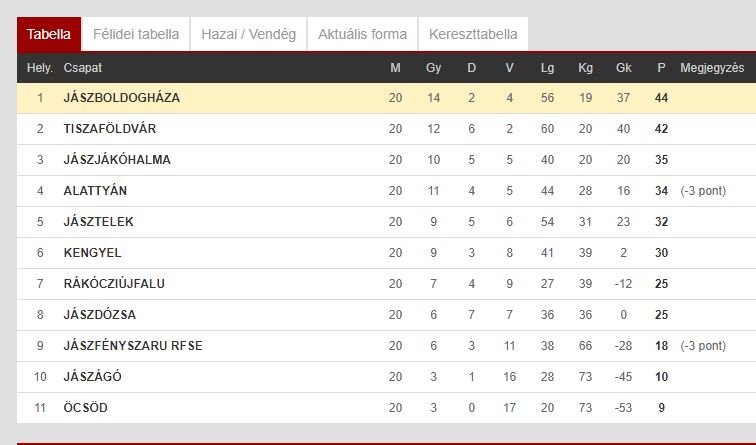Viewport: 756px width, 445px height.
Task: Open the Félidei tabella tab
Action: (136, 34)
